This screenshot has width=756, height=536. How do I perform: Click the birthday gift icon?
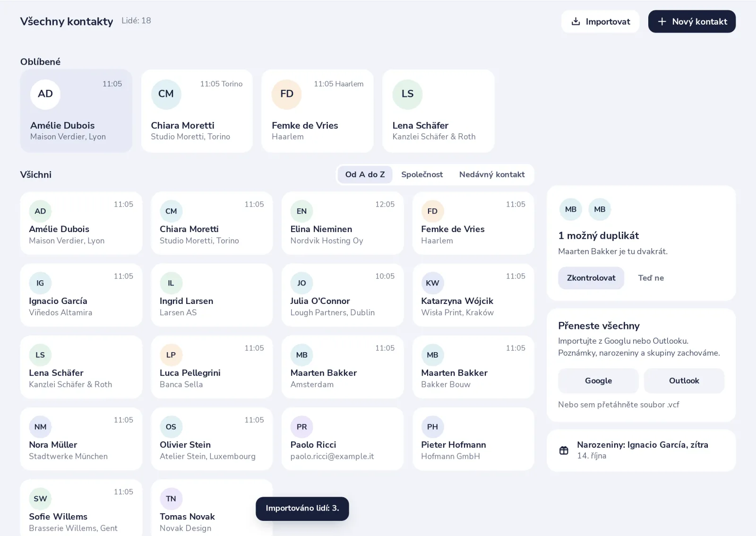564,450
